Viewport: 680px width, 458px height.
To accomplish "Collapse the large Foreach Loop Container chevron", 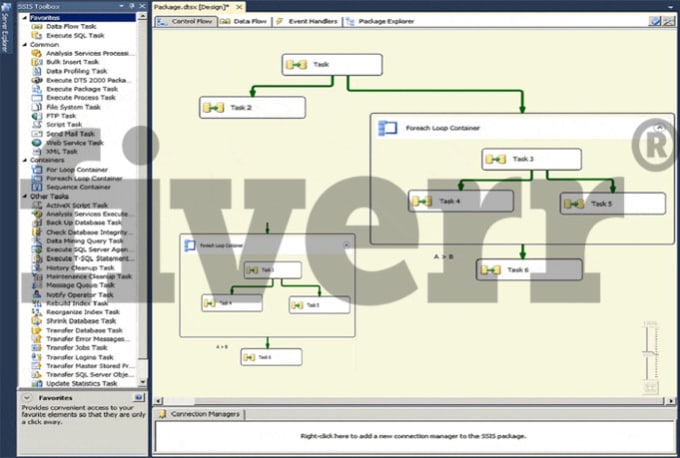I will coord(659,128).
